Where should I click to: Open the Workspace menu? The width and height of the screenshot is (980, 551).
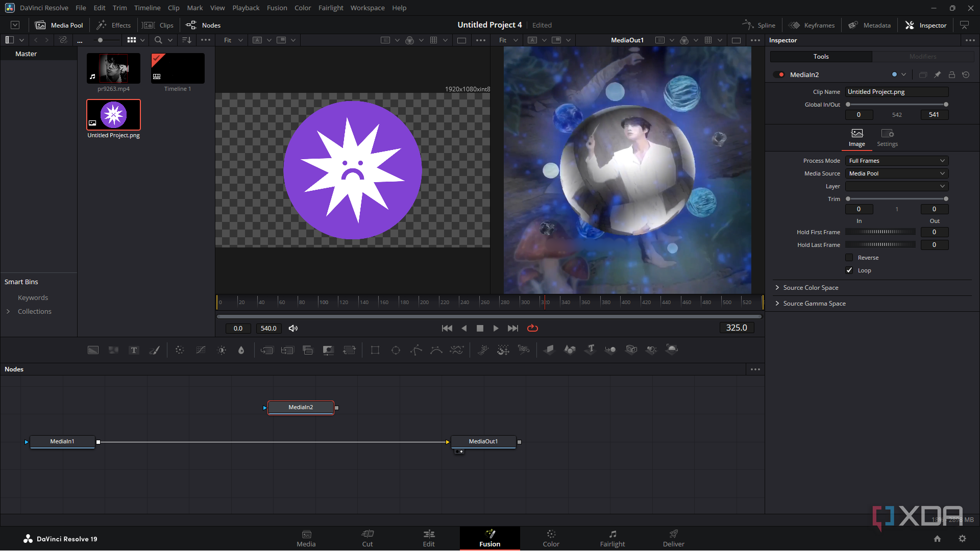[367, 8]
